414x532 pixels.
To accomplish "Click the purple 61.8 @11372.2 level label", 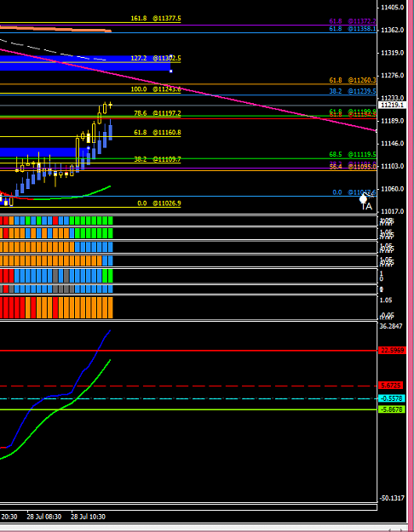I will 353,21.
